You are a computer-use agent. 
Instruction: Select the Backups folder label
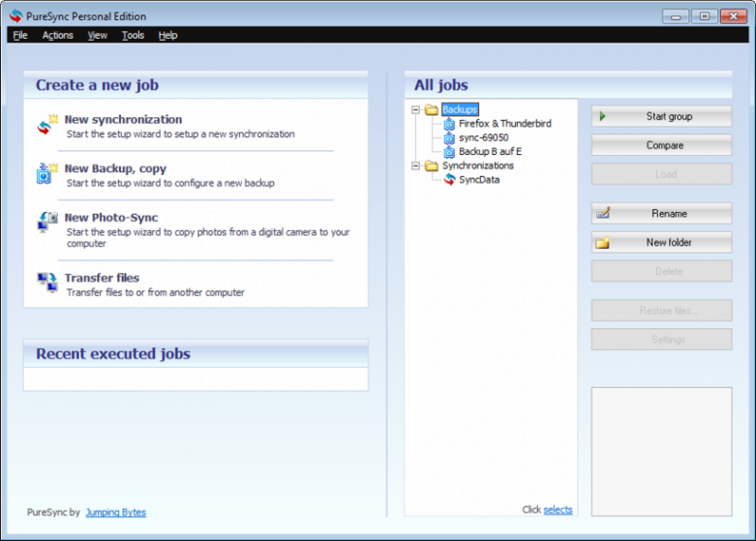tap(460, 110)
